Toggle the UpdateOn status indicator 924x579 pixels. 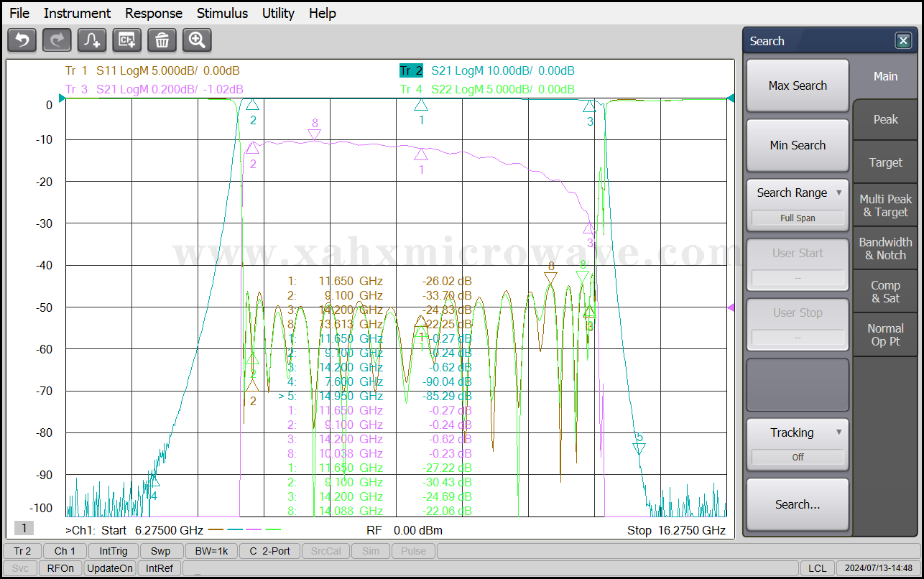click(110, 568)
